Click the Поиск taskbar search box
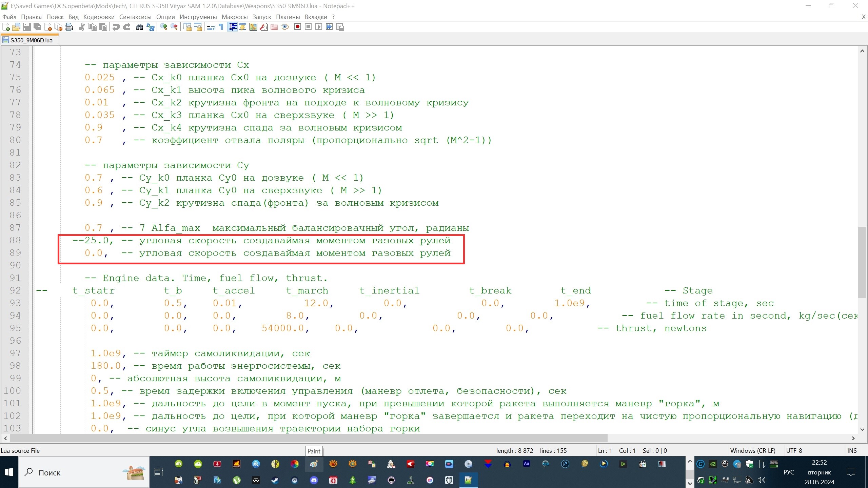 coord(84,472)
